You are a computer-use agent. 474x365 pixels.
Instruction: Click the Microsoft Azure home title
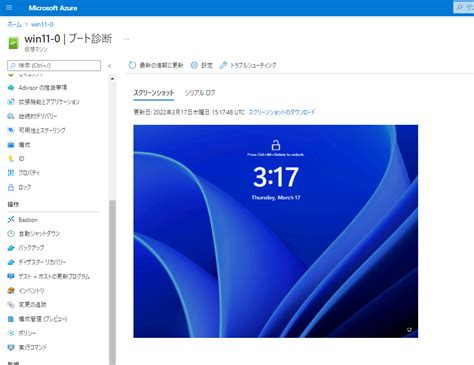(53, 8)
